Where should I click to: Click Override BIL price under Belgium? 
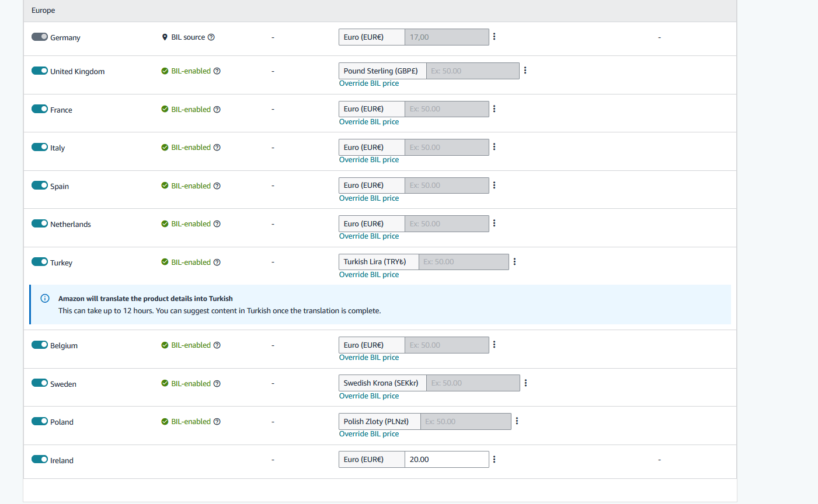(369, 358)
